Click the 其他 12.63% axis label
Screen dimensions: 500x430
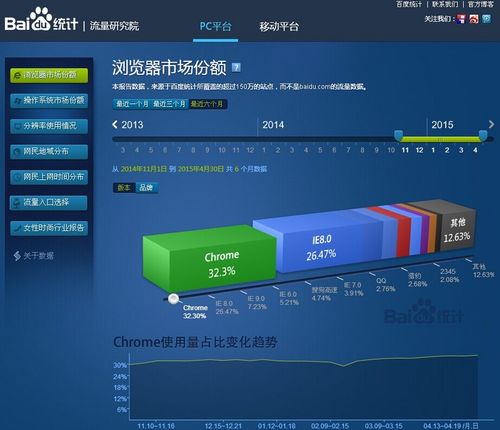[484, 271]
